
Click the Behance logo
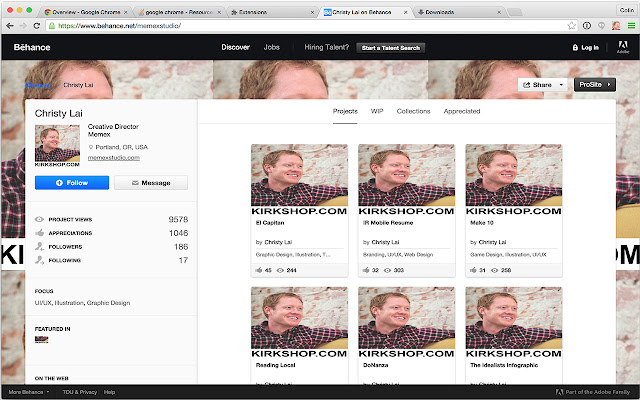point(32,47)
